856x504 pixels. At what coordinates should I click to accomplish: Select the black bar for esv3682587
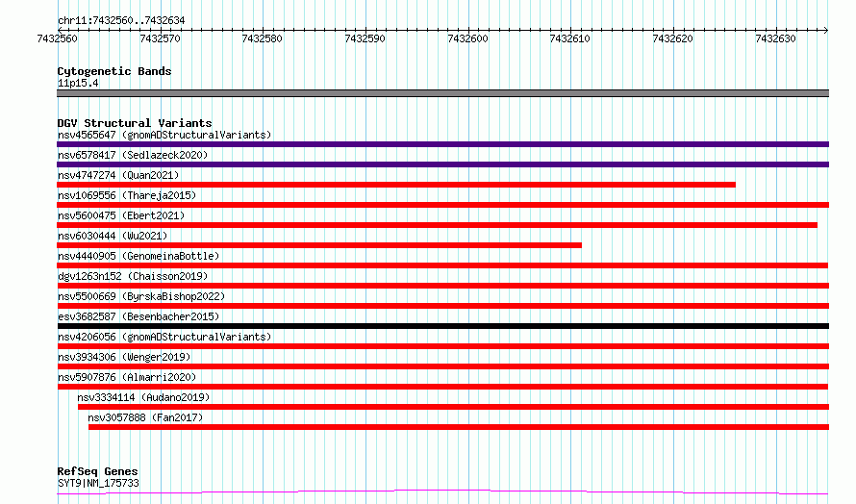pos(442,326)
